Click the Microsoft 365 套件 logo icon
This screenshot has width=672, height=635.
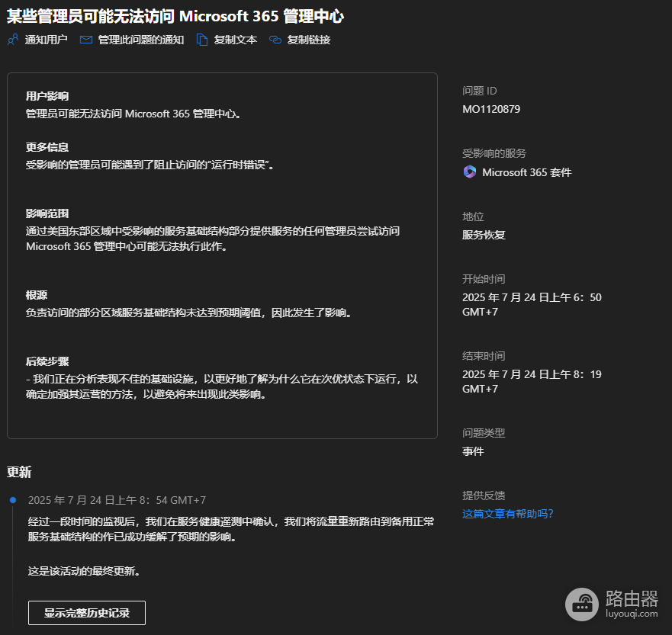pos(470,172)
